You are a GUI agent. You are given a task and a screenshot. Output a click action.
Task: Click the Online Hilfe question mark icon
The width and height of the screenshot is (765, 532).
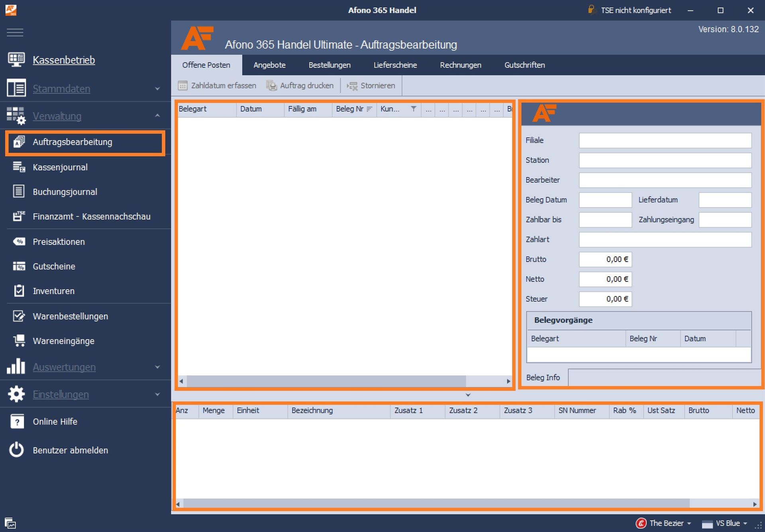[17, 422]
